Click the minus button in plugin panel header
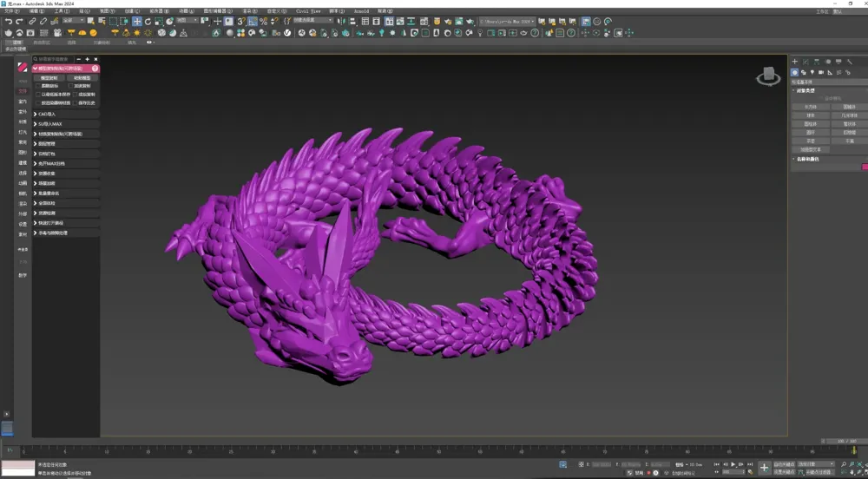This screenshot has height=479, width=868. click(x=79, y=59)
